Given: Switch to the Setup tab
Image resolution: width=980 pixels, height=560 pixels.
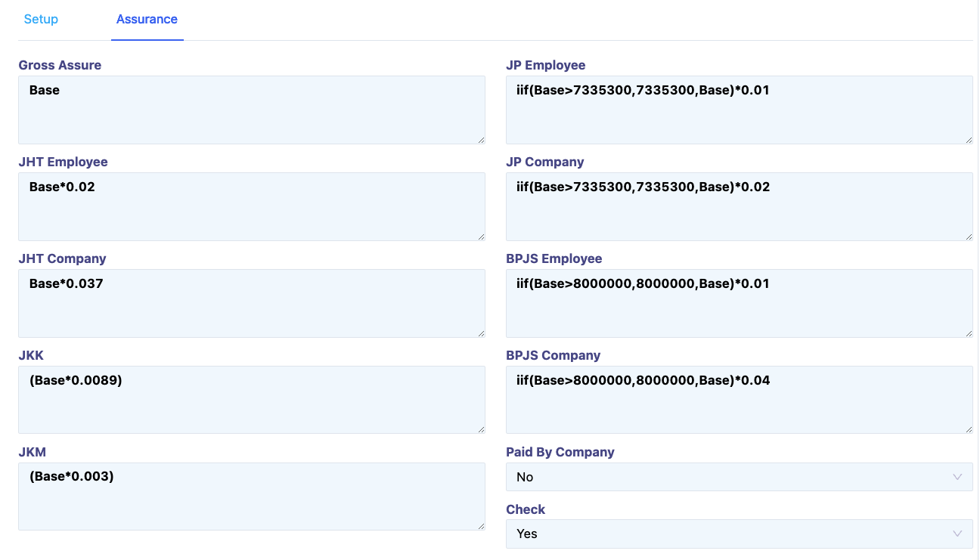Looking at the screenshot, I should click(41, 20).
